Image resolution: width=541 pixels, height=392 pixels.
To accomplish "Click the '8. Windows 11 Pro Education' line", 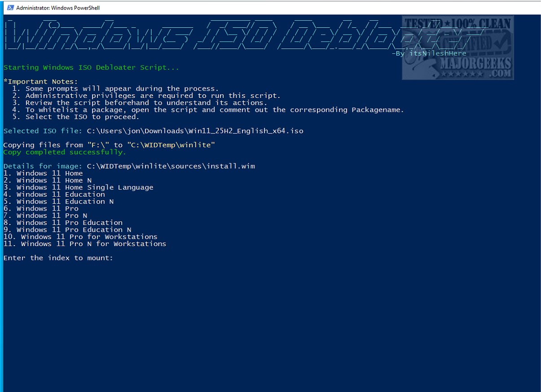I will click(63, 223).
